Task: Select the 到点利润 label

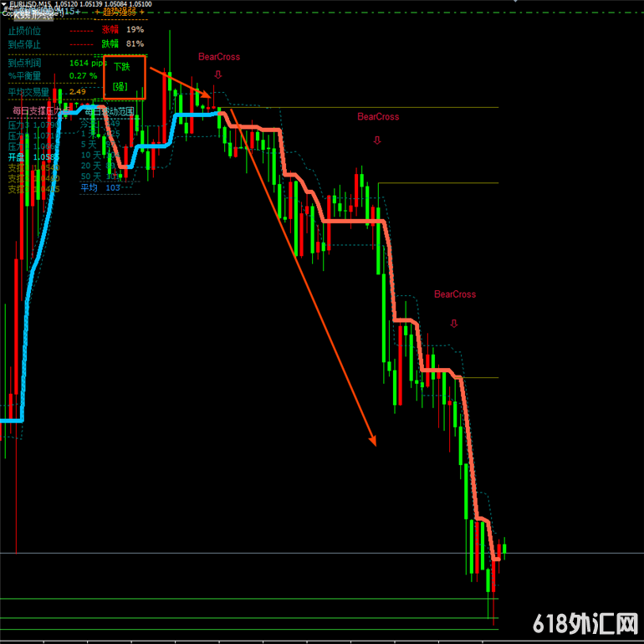Action: pos(24,63)
